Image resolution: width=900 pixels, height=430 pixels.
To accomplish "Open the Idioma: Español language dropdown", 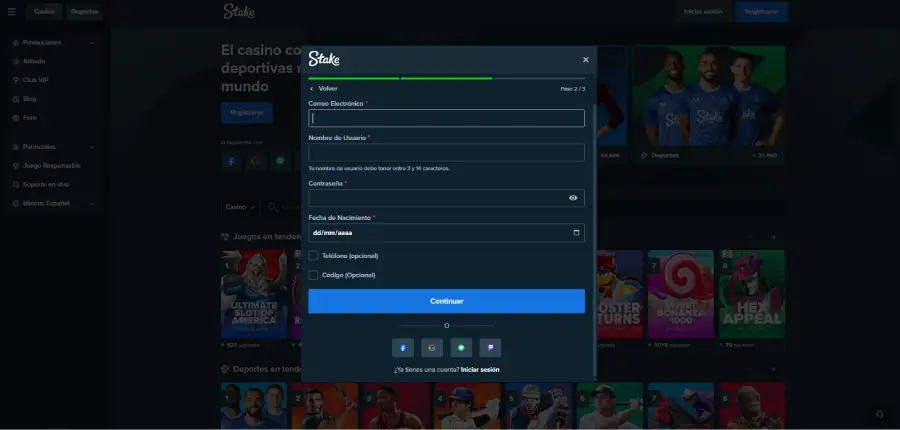I will [53, 203].
